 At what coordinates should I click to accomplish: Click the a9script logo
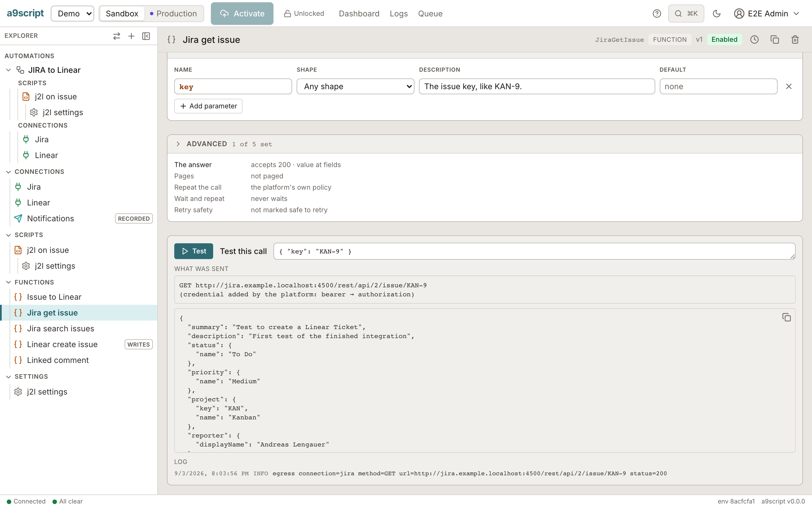click(x=25, y=14)
